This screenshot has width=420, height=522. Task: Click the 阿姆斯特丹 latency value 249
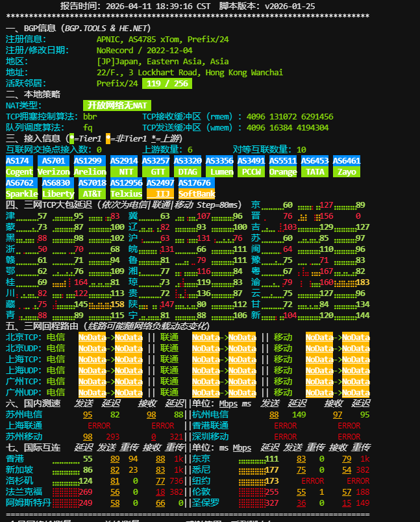tap(86, 503)
